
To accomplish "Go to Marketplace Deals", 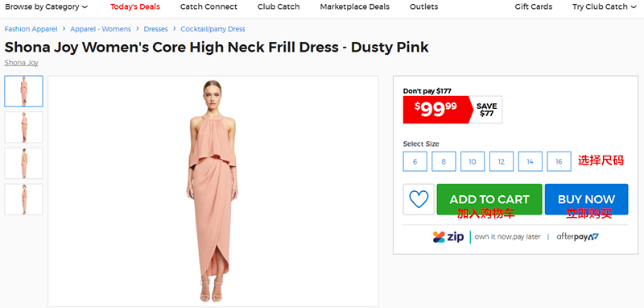I will [x=355, y=6].
